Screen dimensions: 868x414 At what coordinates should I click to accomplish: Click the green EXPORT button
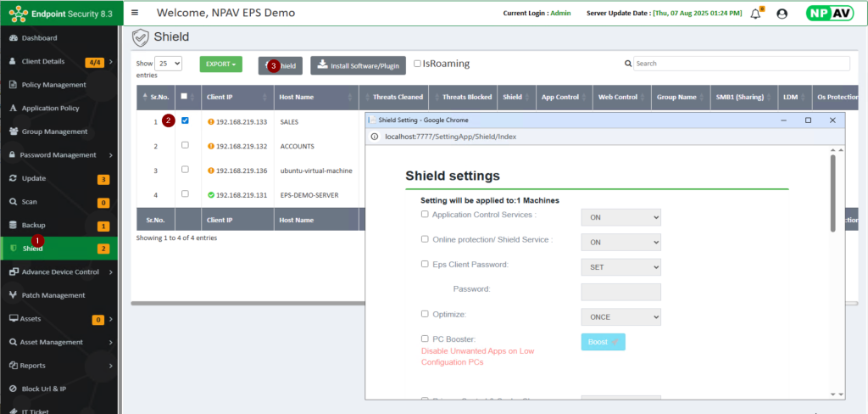point(220,64)
